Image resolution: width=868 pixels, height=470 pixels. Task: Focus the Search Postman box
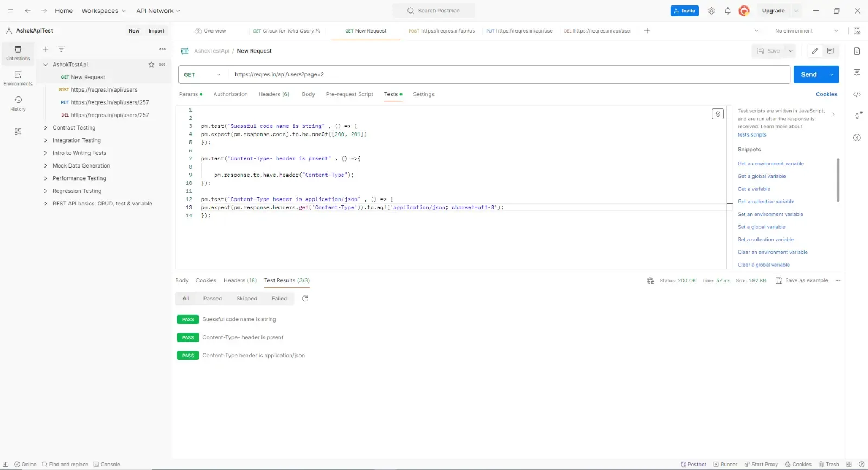click(x=434, y=11)
